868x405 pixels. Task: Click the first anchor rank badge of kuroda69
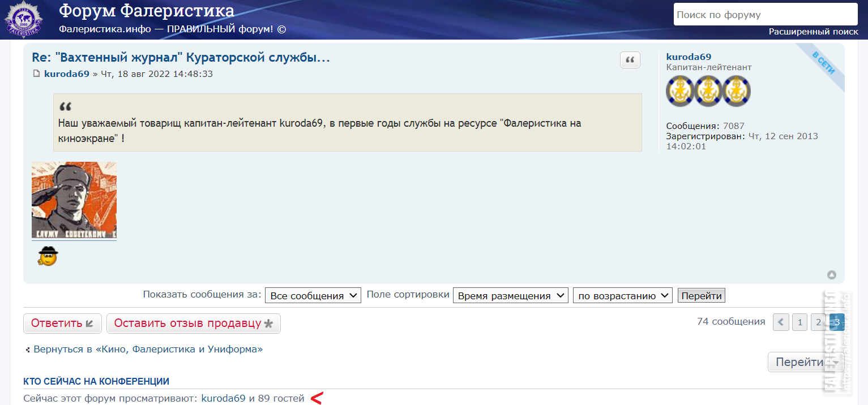678,91
